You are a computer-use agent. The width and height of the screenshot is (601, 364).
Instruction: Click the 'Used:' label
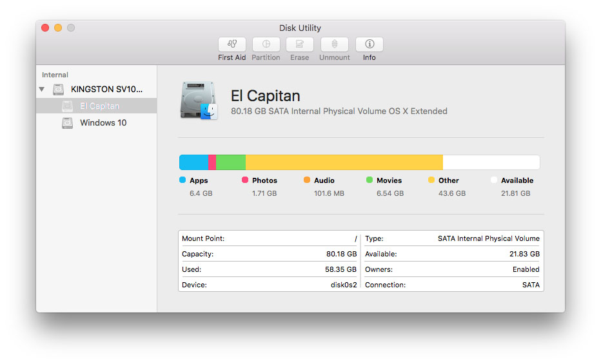[192, 269]
